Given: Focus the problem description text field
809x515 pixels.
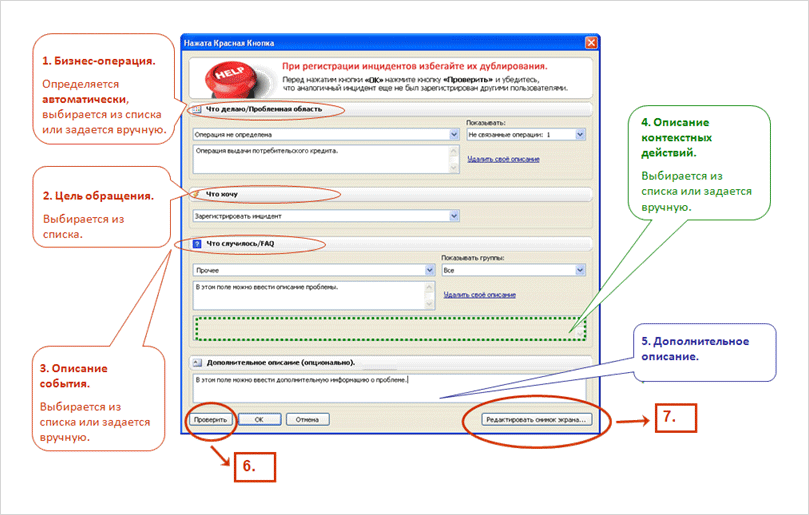Looking at the screenshot, I should (312, 295).
